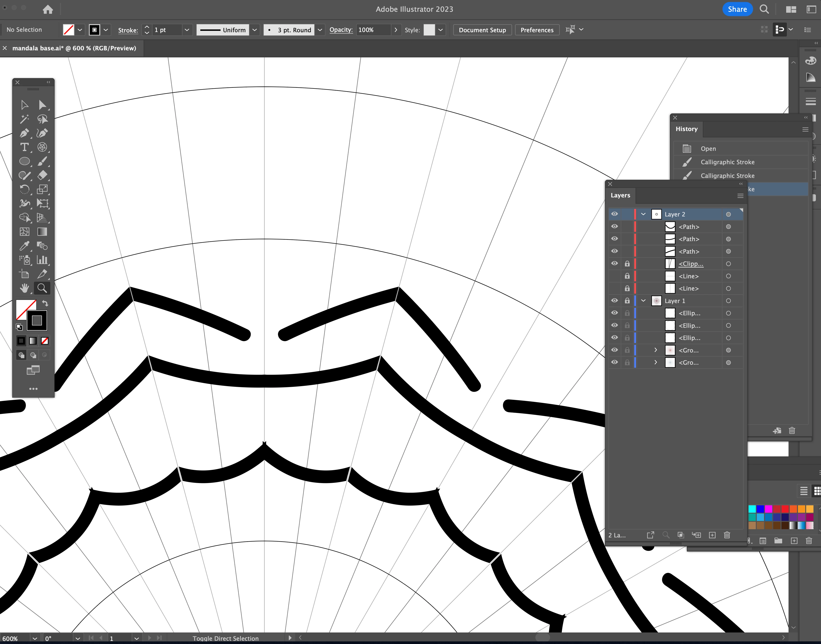Open the 3 pt. Round brush dropdown
The width and height of the screenshot is (821, 644).
[x=320, y=30]
